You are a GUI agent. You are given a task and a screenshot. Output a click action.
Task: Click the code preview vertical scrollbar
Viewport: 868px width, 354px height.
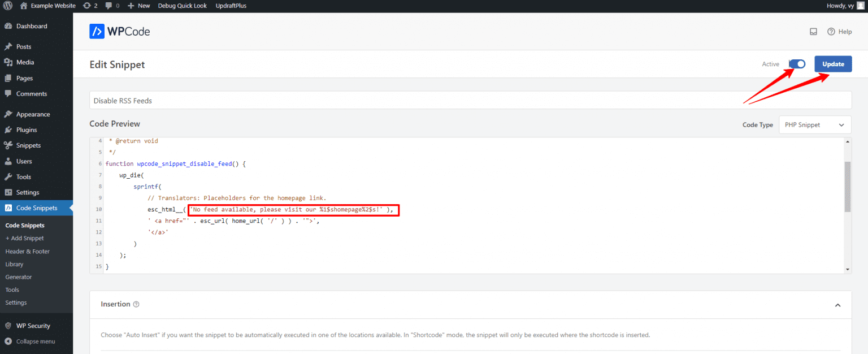pos(847,187)
